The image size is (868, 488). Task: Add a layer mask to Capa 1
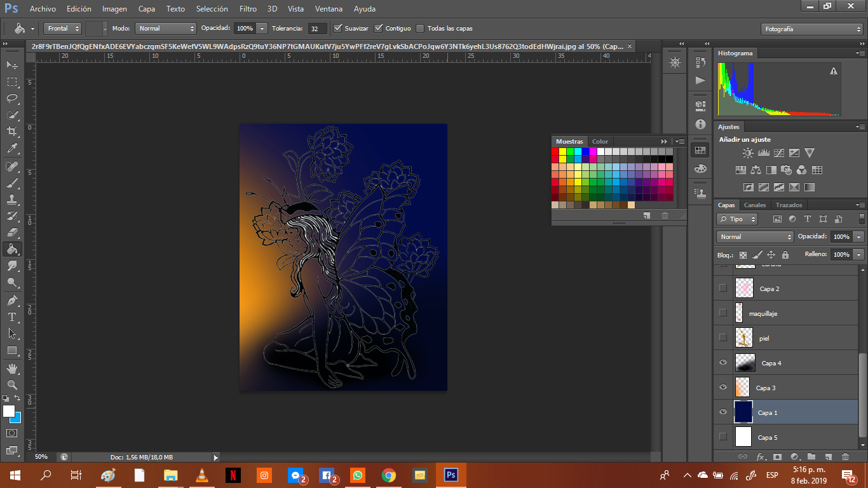point(776,457)
